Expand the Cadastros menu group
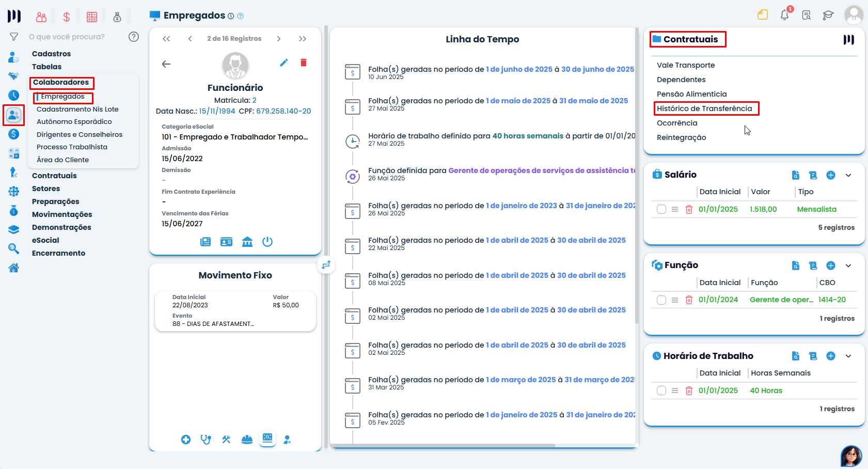 coord(51,54)
